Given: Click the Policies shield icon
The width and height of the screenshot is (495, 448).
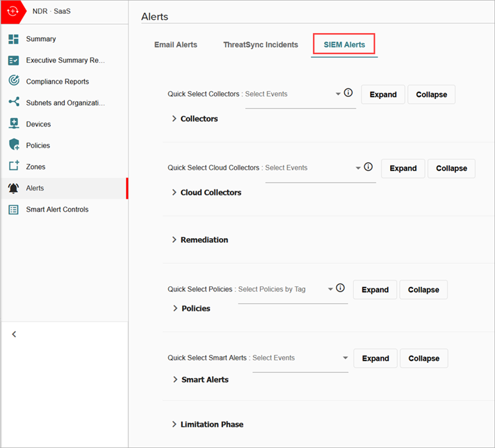Looking at the screenshot, I should tap(15, 144).
